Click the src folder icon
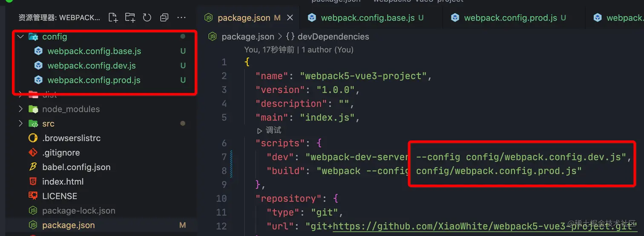The image size is (644, 236). pyautogui.click(x=33, y=124)
